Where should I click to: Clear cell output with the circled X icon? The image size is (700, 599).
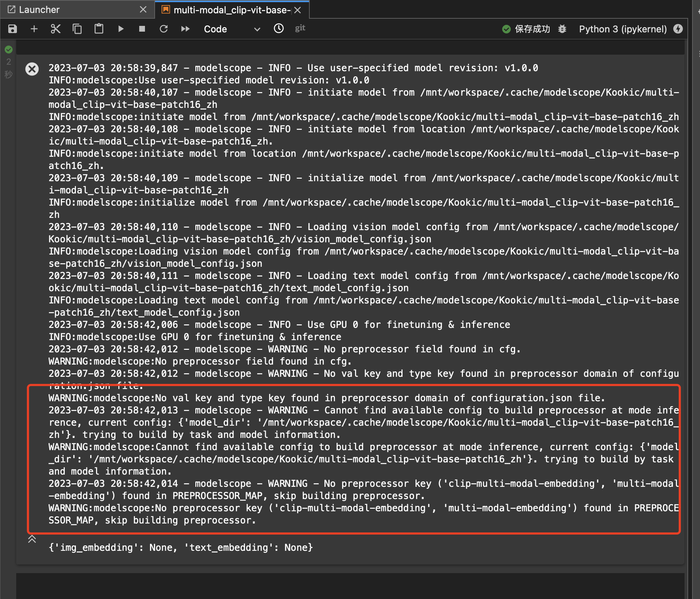click(x=32, y=69)
